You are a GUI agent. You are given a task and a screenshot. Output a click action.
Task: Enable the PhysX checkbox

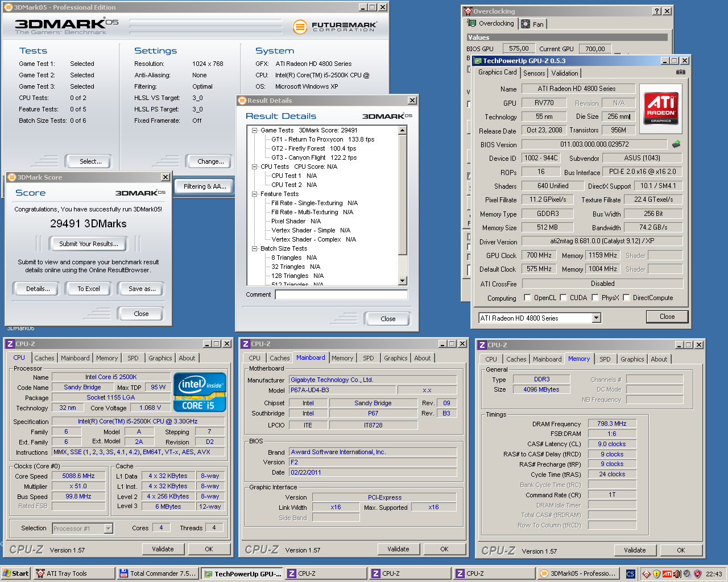pos(595,297)
